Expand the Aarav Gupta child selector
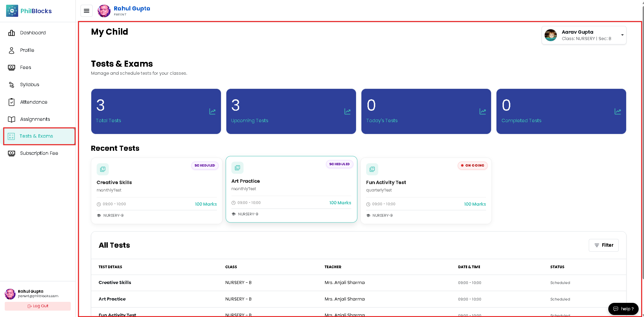This screenshot has width=644, height=317. tap(584, 35)
